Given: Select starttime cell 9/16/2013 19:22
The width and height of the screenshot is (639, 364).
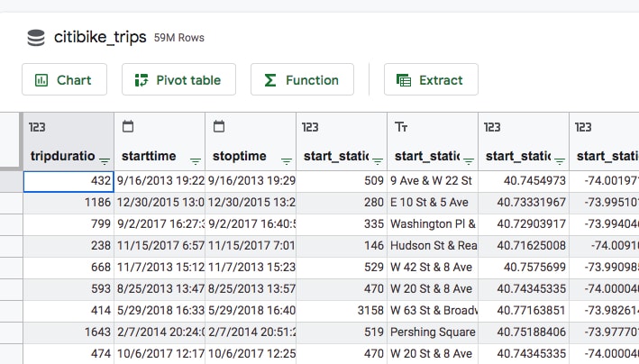Looking at the screenshot, I should point(160,181).
